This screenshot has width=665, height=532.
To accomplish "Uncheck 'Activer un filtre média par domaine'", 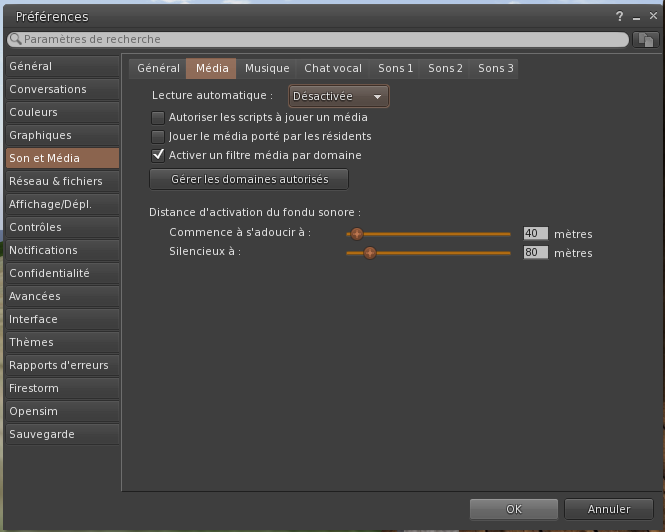I will (x=157, y=155).
